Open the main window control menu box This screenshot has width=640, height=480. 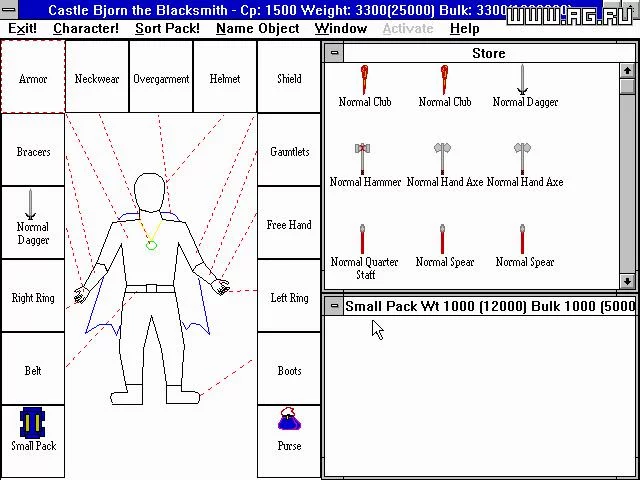9,9
